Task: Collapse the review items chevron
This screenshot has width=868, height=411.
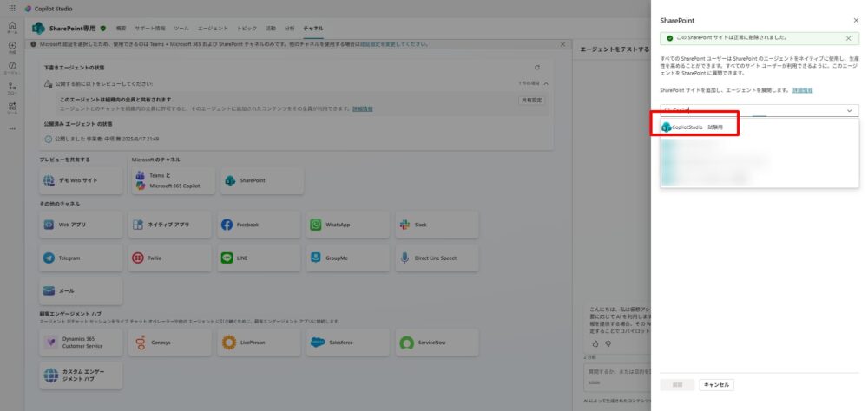Action: pos(546,84)
